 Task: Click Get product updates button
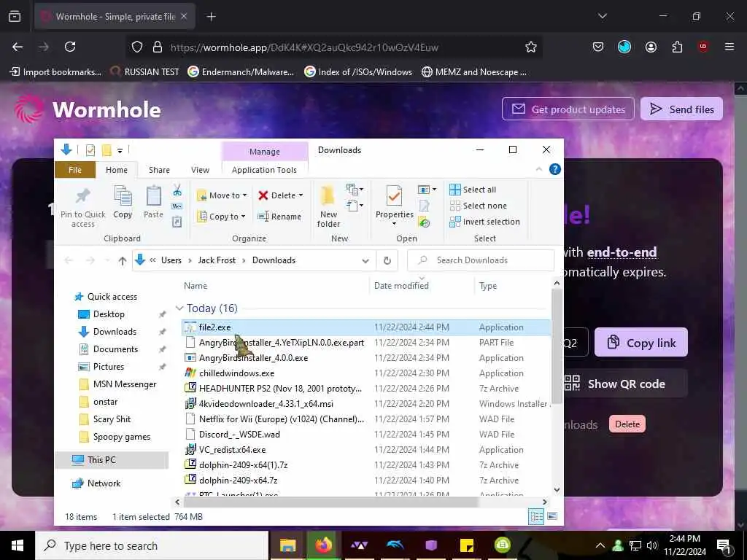(x=568, y=109)
